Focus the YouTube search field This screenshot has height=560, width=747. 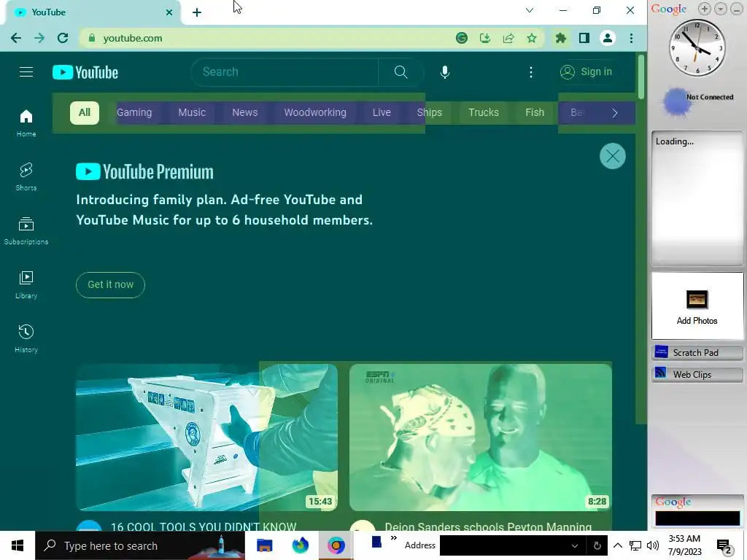point(285,72)
